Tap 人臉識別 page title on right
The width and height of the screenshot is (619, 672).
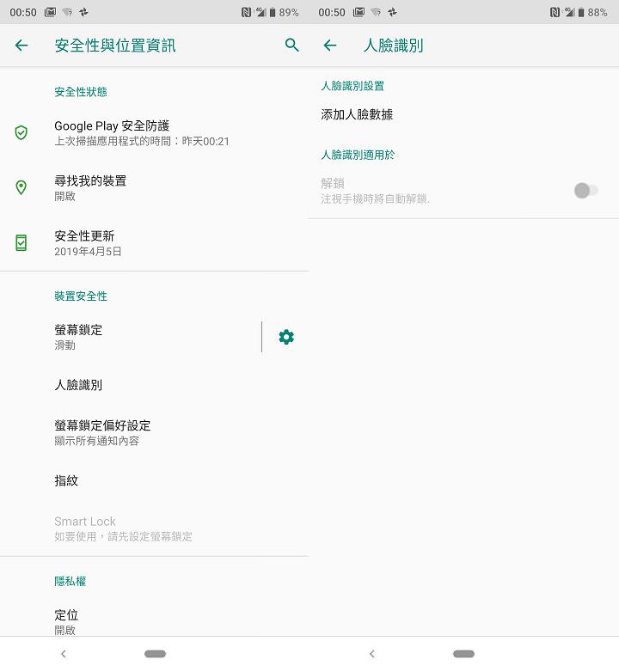tap(393, 46)
